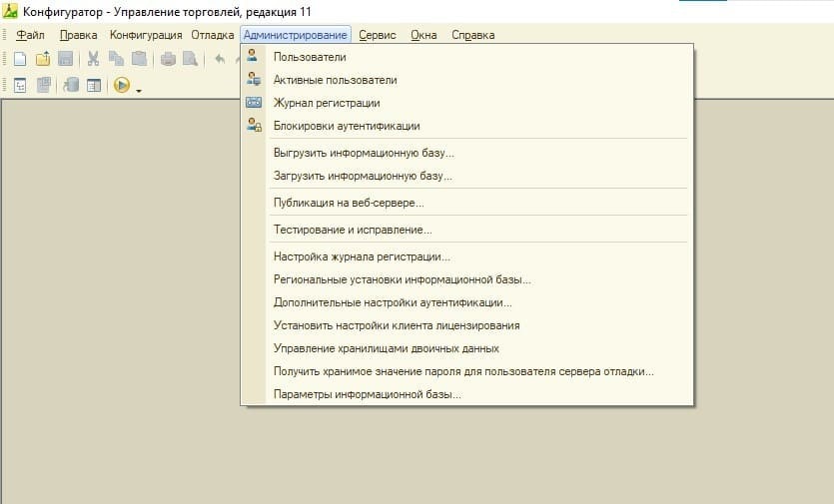Expand the dropdown arrow next to play button
The width and height of the screenshot is (834, 504).
point(139,91)
